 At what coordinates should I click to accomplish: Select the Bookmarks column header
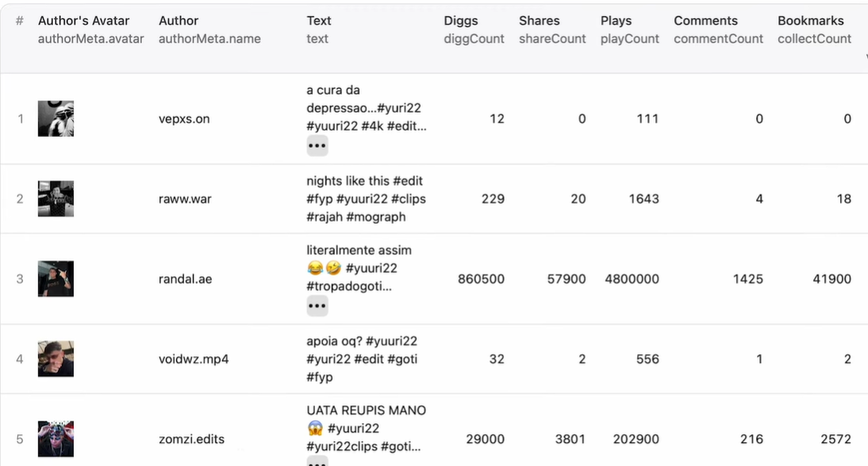click(811, 21)
